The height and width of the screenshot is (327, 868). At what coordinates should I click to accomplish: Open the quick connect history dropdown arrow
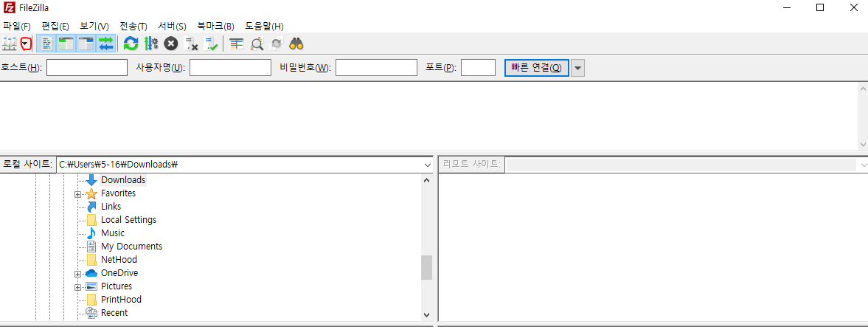pyautogui.click(x=577, y=68)
